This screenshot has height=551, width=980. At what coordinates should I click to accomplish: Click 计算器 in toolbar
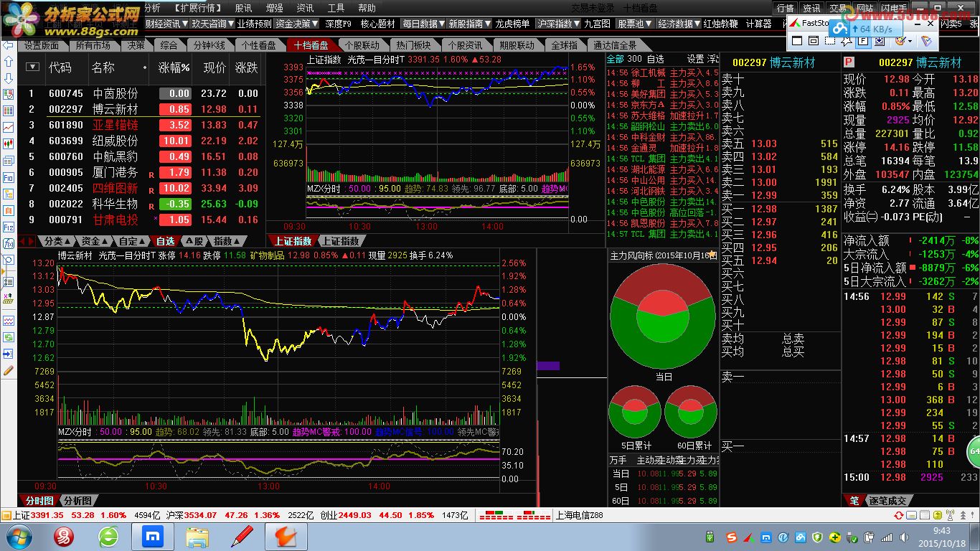pyautogui.click(x=759, y=24)
